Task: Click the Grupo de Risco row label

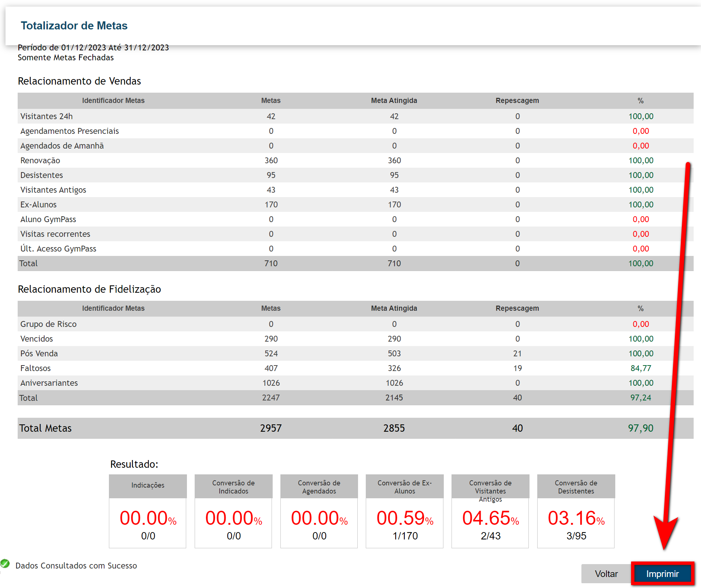Action: point(48,324)
